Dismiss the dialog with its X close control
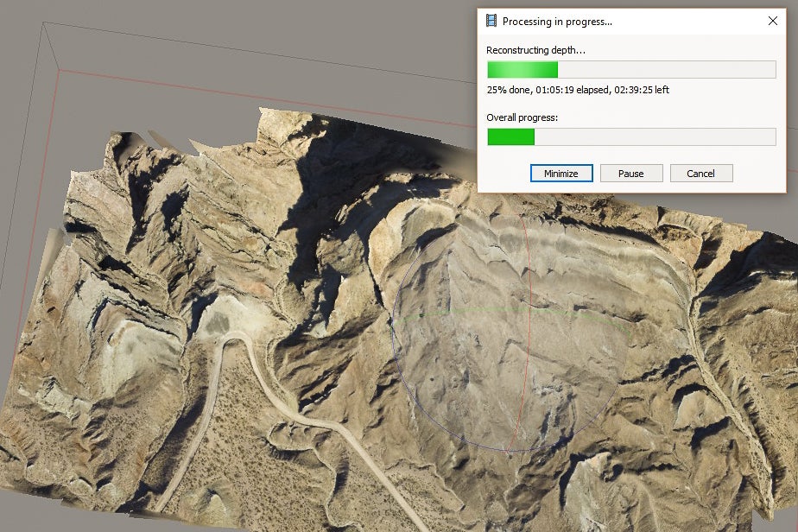The image size is (798, 532). pyautogui.click(x=773, y=21)
